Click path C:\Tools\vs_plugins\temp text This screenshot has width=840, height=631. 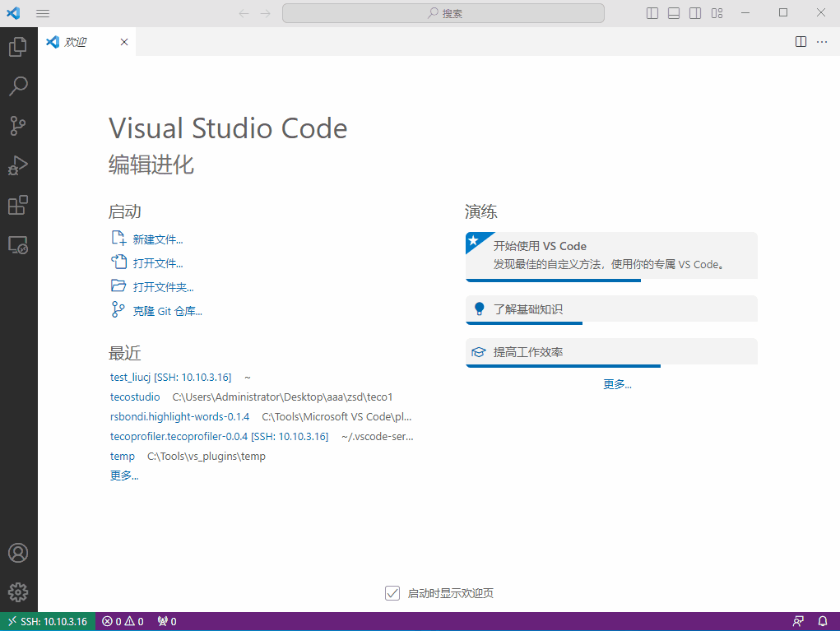pos(207,457)
